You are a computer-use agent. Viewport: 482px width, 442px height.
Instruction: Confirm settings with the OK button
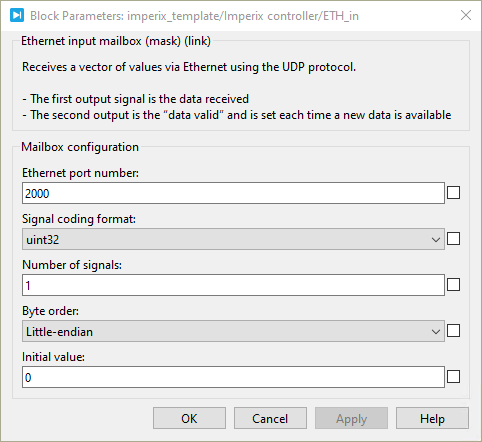click(189, 418)
